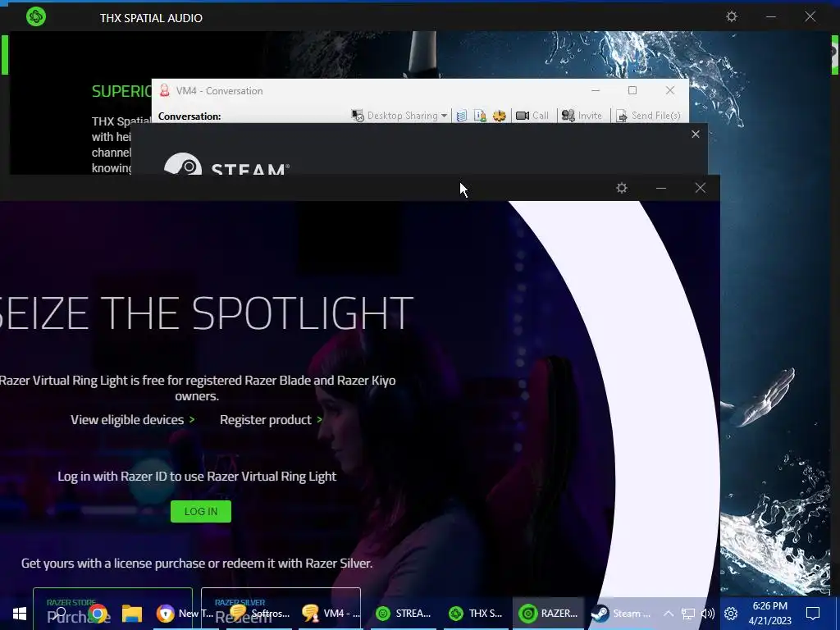This screenshot has width=840, height=630.
Task: Click the settings gear icon in system tray
Action: tap(731, 614)
